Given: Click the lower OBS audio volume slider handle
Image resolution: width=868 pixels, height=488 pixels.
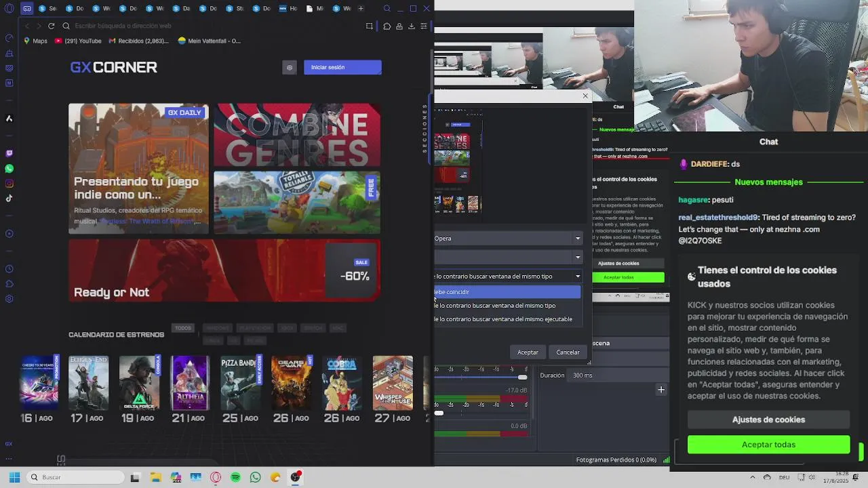Looking at the screenshot, I should (x=439, y=413).
